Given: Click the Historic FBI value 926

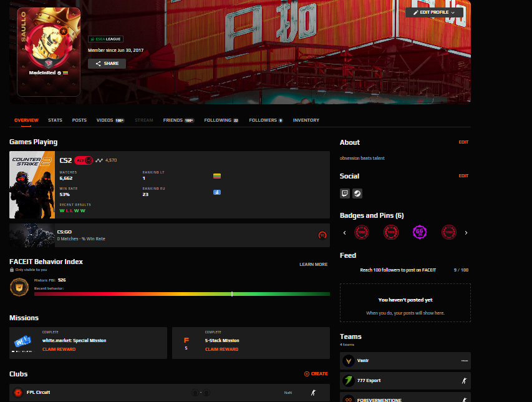Looking at the screenshot, I should 62,280.
